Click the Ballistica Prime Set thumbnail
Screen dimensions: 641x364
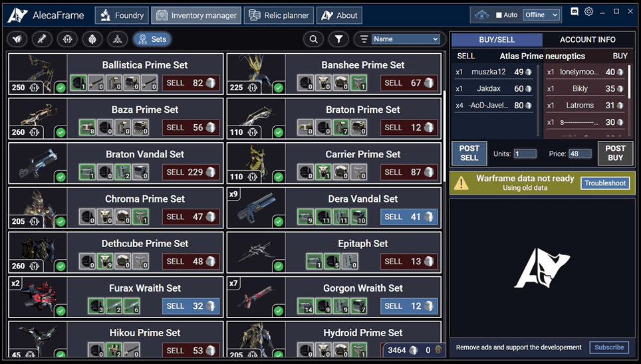pyautogui.click(x=38, y=74)
